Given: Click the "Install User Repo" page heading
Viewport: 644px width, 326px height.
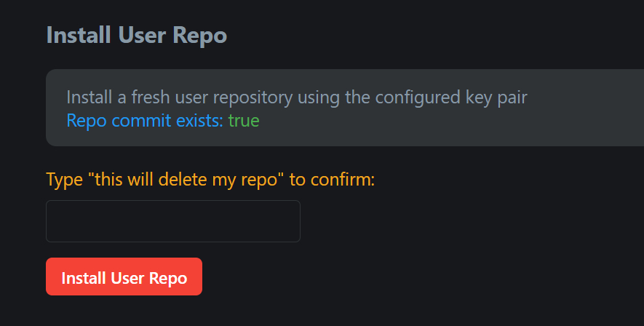Looking at the screenshot, I should 137,35.
